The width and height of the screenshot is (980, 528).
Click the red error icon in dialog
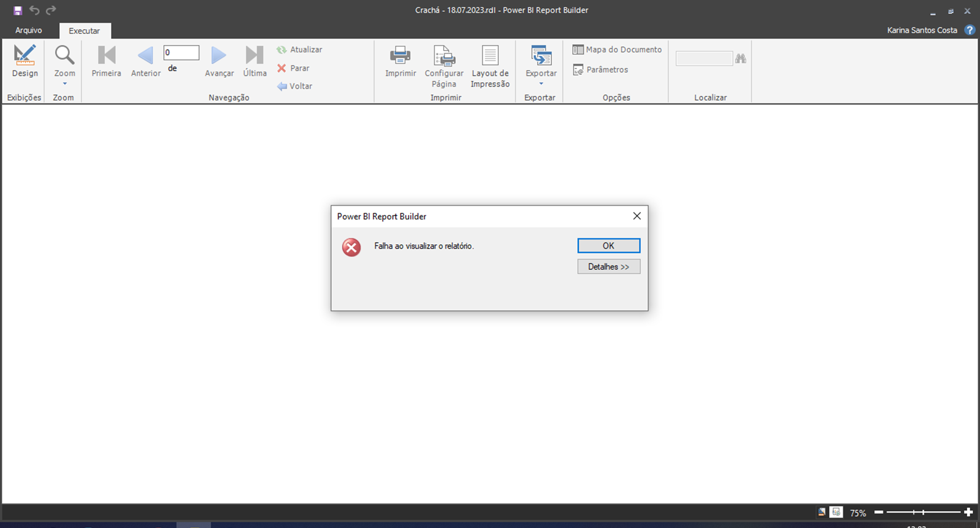click(x=351, y=247)
